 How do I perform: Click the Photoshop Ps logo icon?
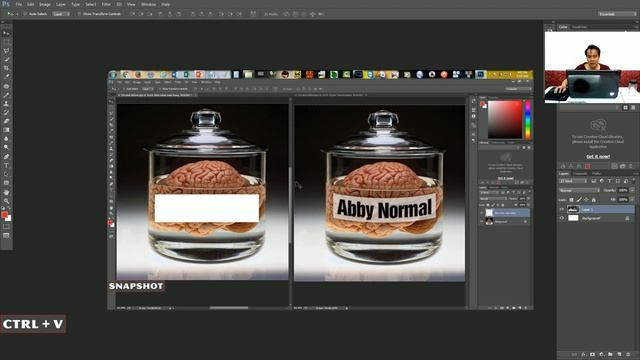(6, 4)
